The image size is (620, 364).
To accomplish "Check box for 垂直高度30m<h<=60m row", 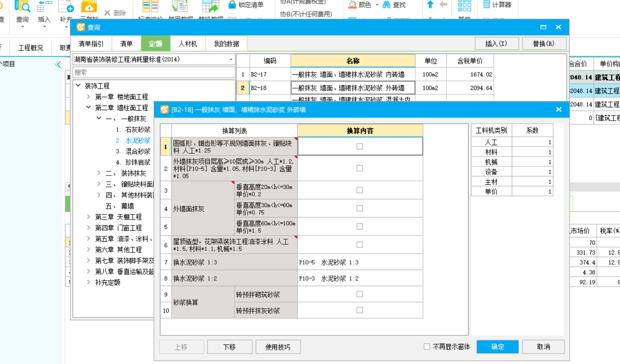I will (360, 208).
